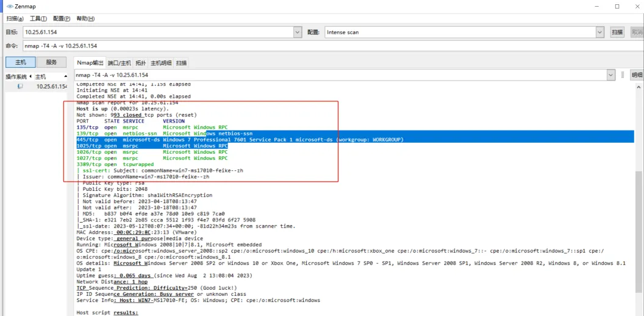The image size is (644, 316).
Task: Open the scan output selector dropdown arrow
Action: (611, 75)
